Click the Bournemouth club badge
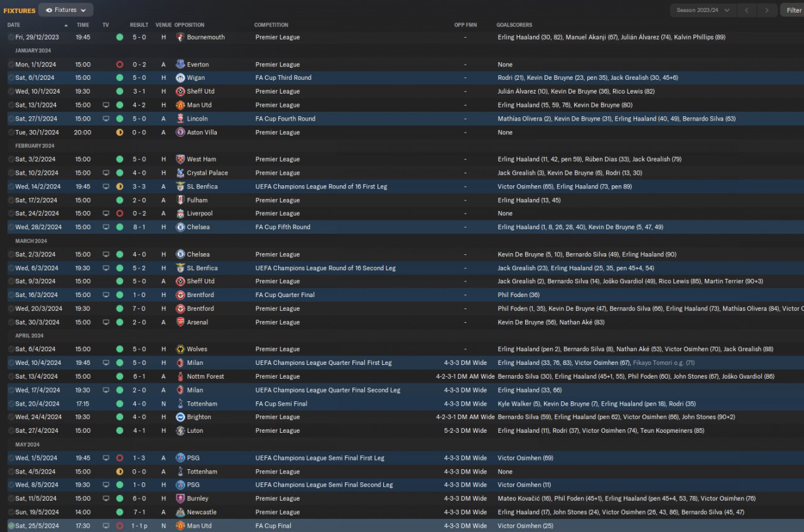Screen dimensions: 804x532 [x=180, y=37]
